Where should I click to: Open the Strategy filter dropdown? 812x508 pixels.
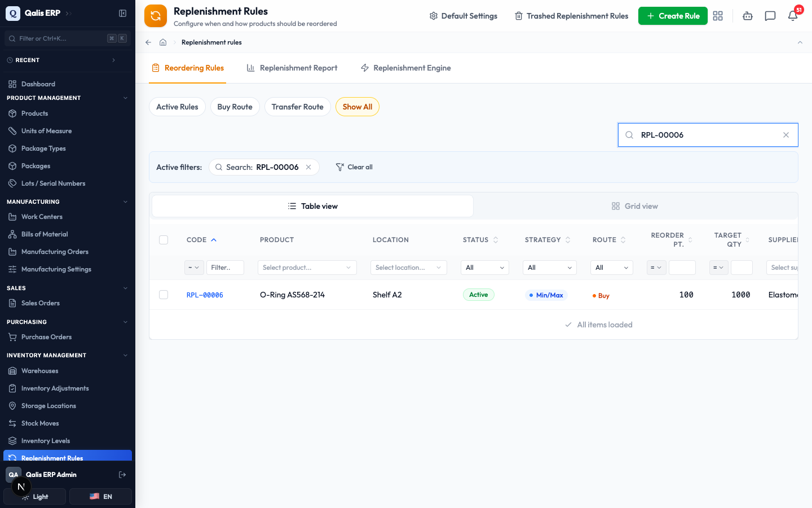(550, 268)
